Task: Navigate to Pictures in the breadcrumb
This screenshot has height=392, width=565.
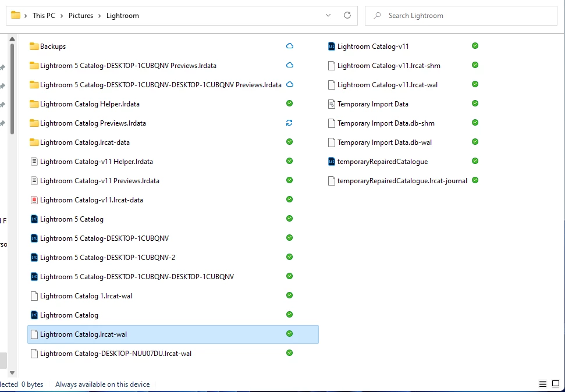Action: click(x=81, y=16)
